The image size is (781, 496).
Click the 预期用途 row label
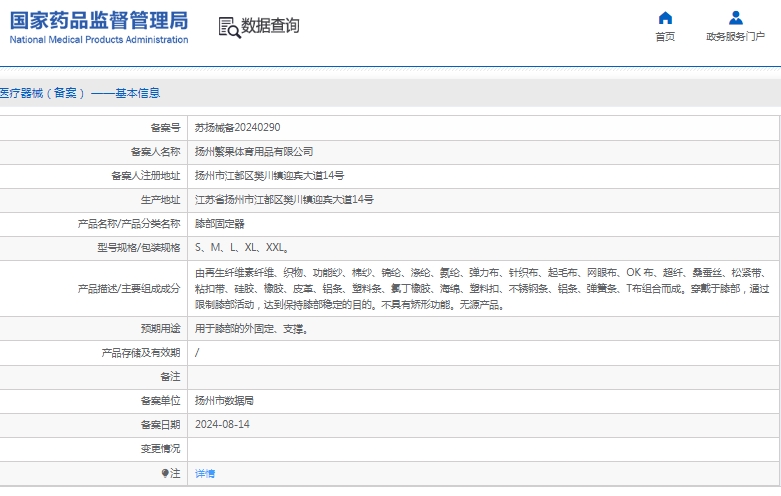(160, 329)
